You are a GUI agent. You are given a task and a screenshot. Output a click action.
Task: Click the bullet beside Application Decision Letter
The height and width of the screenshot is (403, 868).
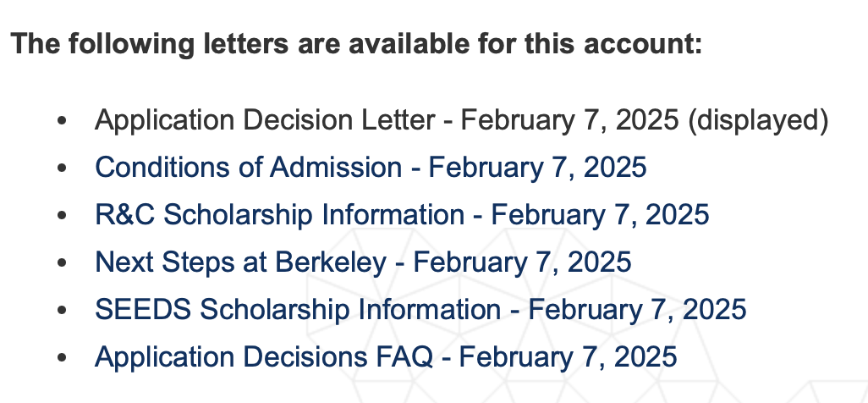61,122
